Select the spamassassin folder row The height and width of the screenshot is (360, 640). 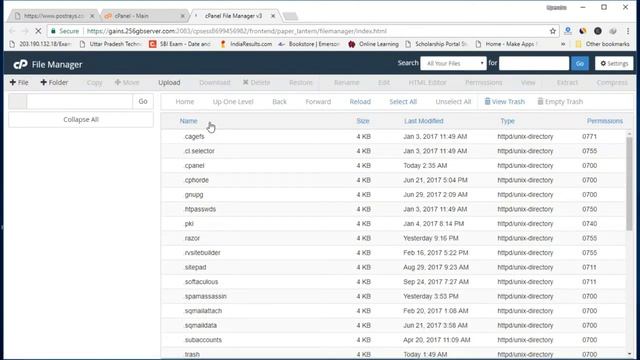coord(393,296)
